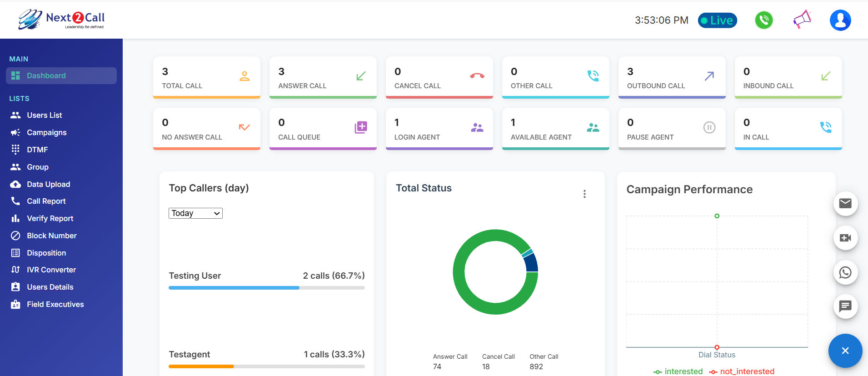
Task: Open the user profile avatar
Action: coord(840,20)
